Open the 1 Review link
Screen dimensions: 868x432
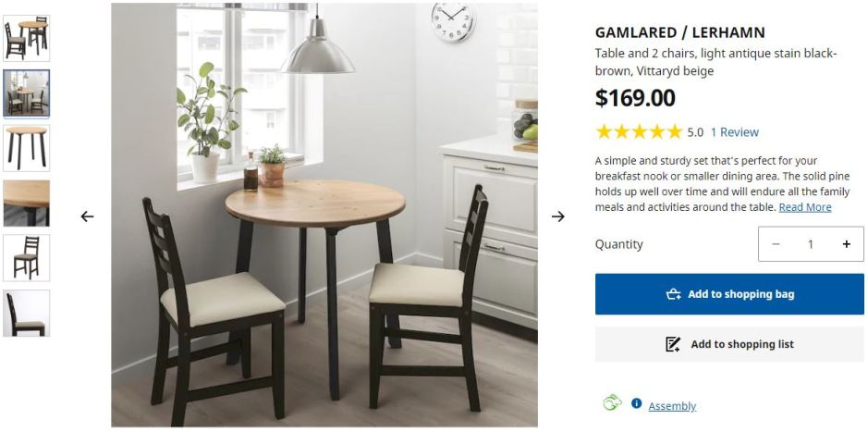coord(735,132)
